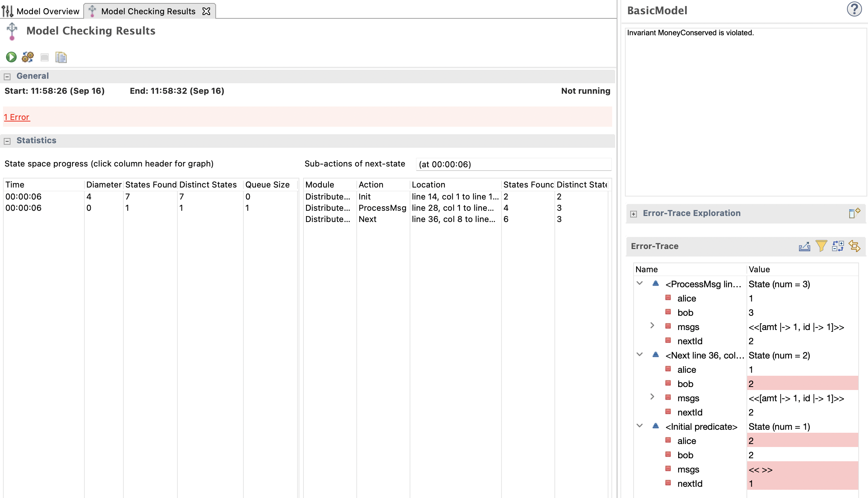The height and width of the screenshot is (498, 868).
Task: Select alice row under State num = 3
Action: tap(746, 298)
